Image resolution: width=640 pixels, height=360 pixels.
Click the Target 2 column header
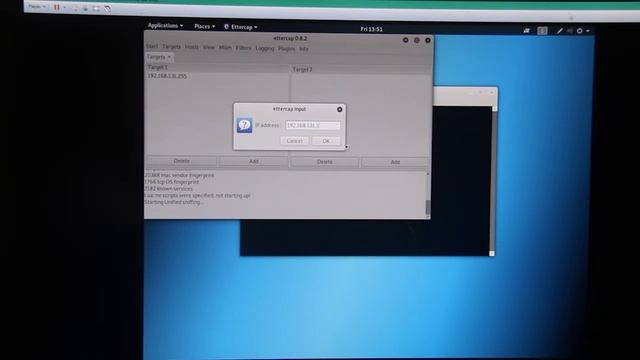[361, 69]
